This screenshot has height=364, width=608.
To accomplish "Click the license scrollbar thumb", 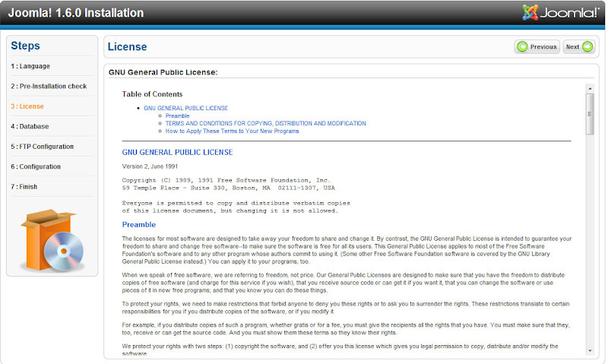I will point(590,114).
